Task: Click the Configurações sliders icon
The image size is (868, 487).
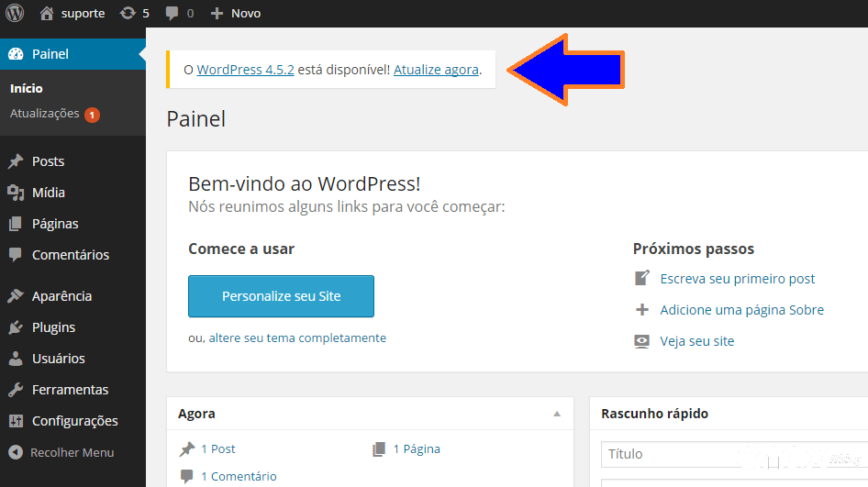Action: (16, 421)
